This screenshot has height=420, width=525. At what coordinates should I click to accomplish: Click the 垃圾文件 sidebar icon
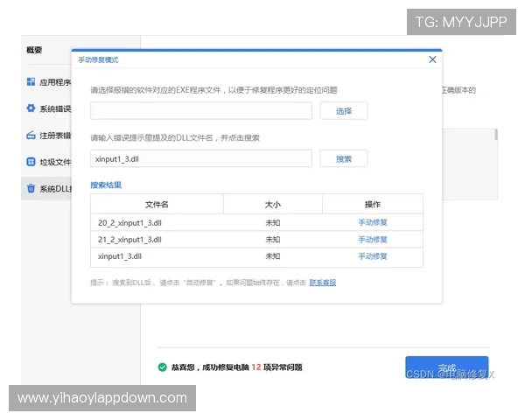[31, 162]
